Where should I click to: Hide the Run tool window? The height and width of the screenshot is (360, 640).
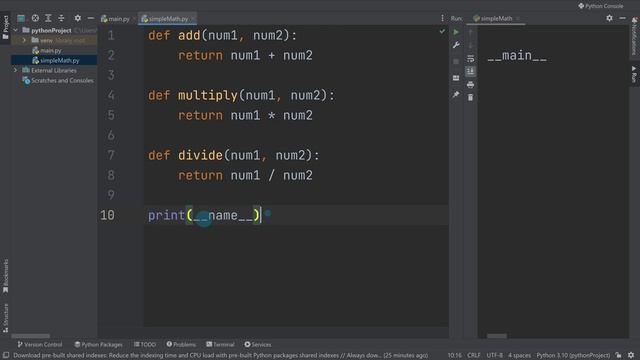click(x=622, y=18)
